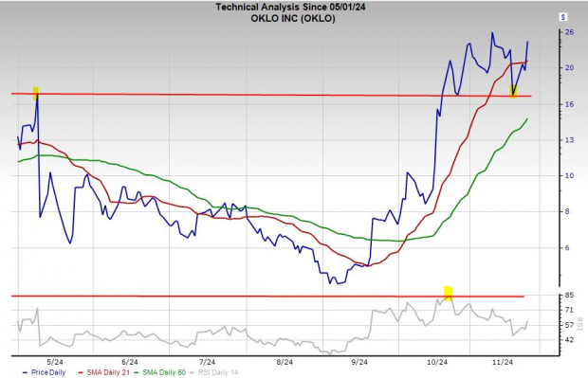Screen dimensions: 588x378
Task: Click the yellow highlight on the RSI October peak
Action: click(449, 294)
